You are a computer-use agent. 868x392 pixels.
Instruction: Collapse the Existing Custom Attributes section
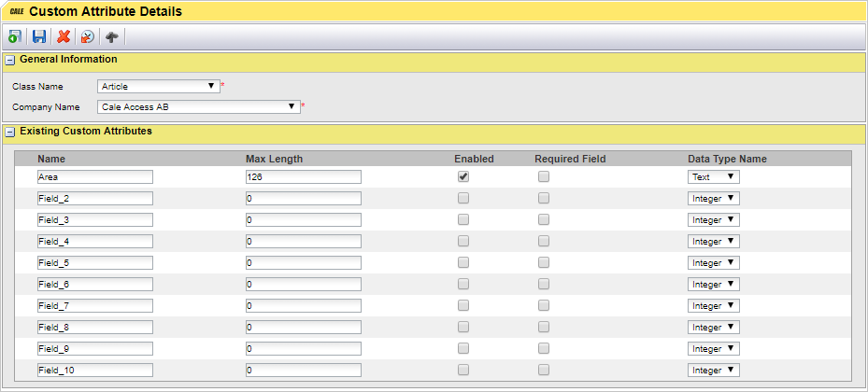point(9,133)
